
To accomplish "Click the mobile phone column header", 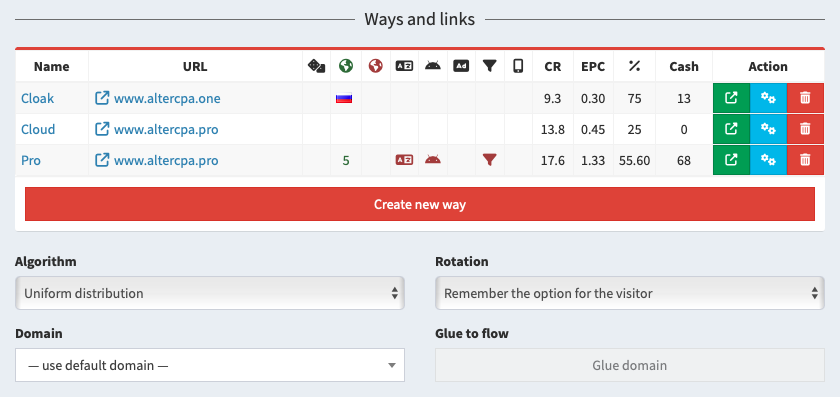I will click(x=518, y=66).
